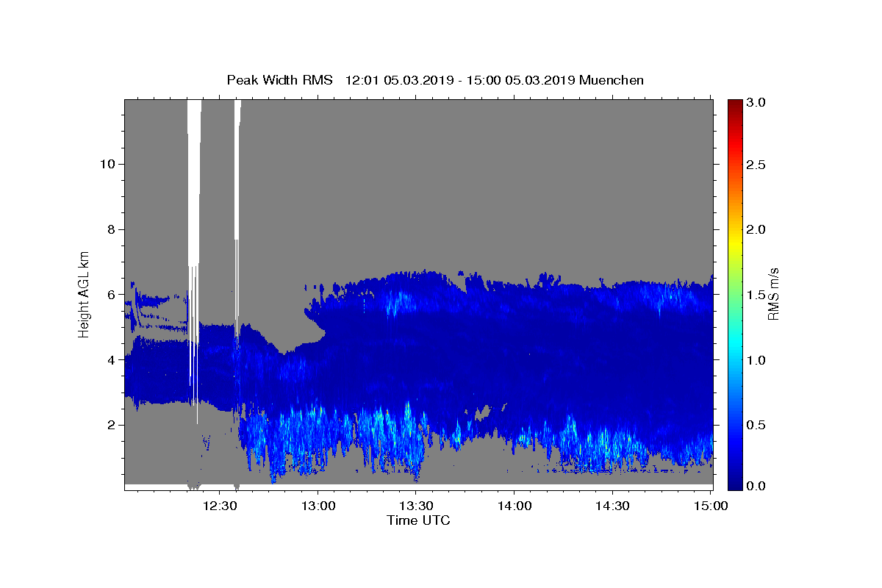Click the 12:30 time tick label
The height and width of the screenshot is (588, 882).
221,506
